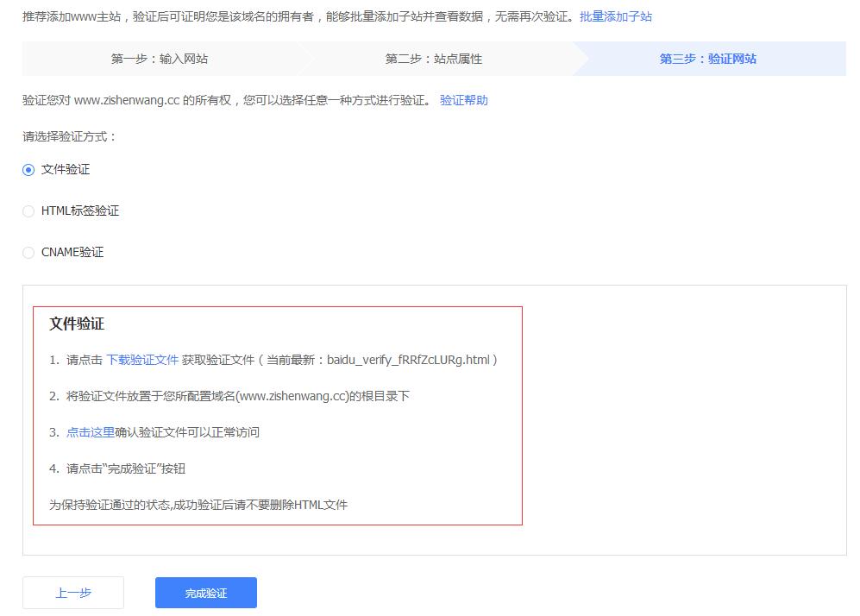Click the verification warning about keeping HTML files
Screen dimensions: 860x616
[x=198, y=505]
